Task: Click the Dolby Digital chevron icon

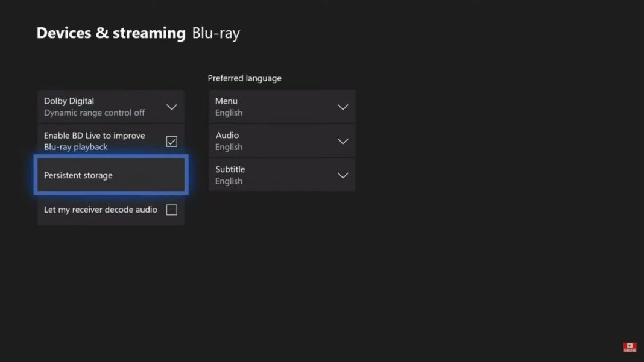Action: tap(171, 107)
